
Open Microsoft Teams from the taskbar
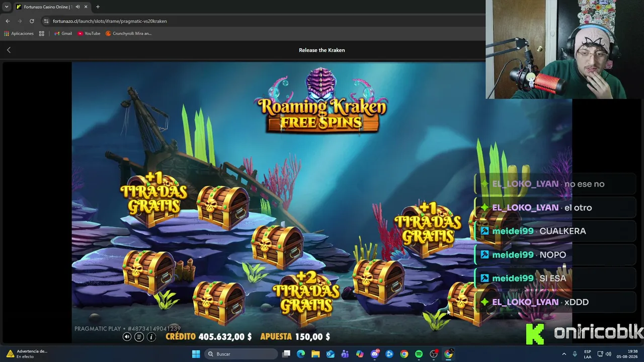pos(345,354)
